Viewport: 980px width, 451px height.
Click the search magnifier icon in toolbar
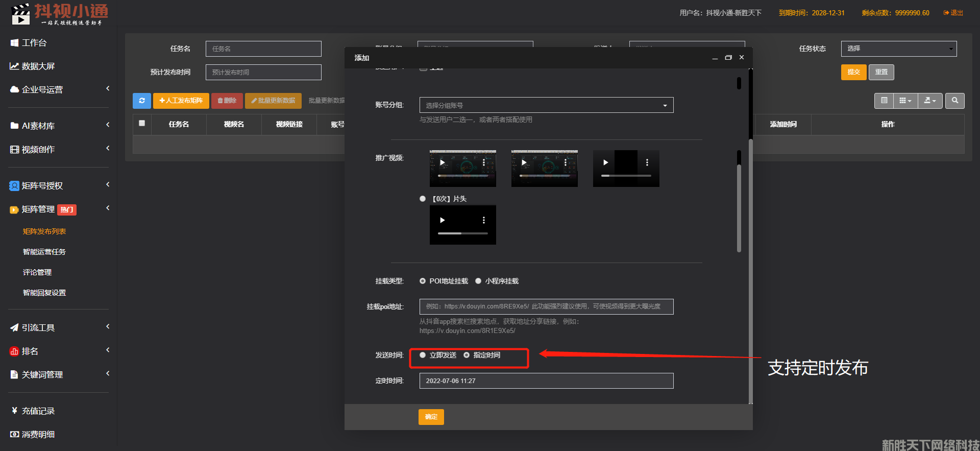(x=954, y=101)
